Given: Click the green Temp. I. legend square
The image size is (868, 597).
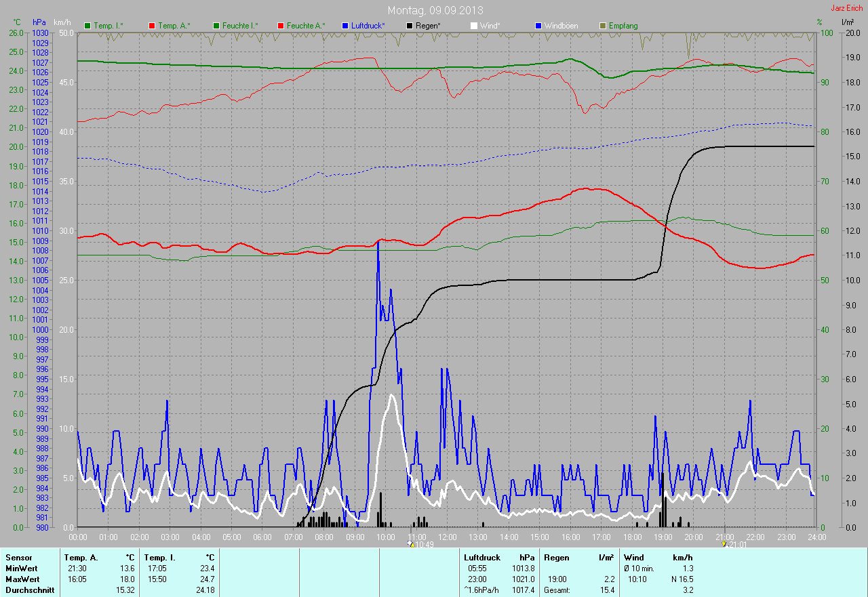Looking at the screenshot, I should click(87, 26).
